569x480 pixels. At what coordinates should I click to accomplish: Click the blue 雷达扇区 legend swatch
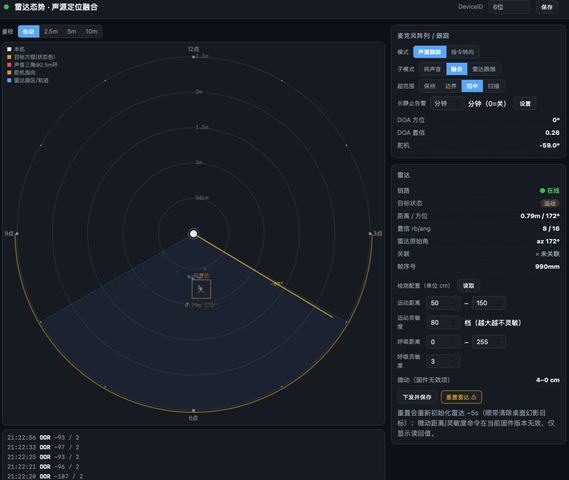(x=9, y=80)
